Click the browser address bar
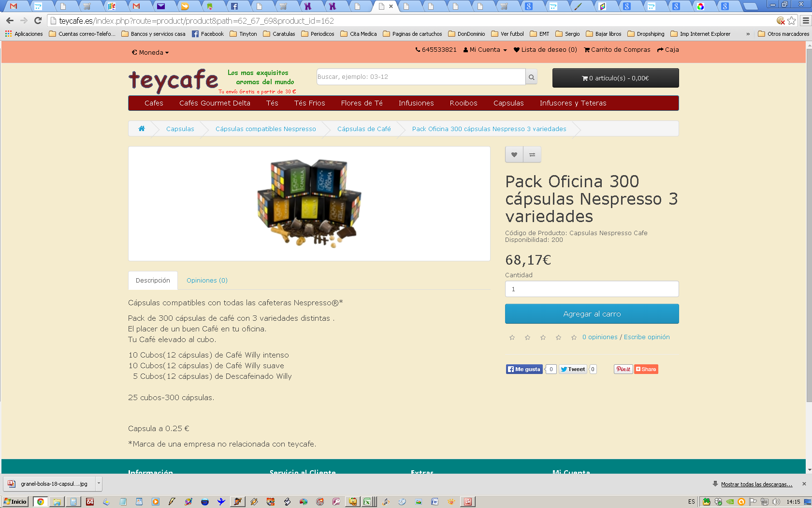This screenshot has height=508, width=812. click(x=411, y=21)
